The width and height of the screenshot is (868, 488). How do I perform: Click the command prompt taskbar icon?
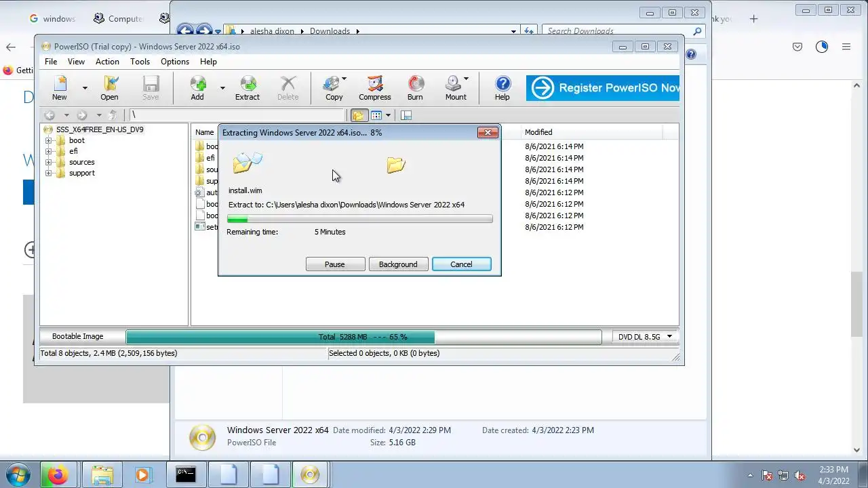tap(186, 475)
